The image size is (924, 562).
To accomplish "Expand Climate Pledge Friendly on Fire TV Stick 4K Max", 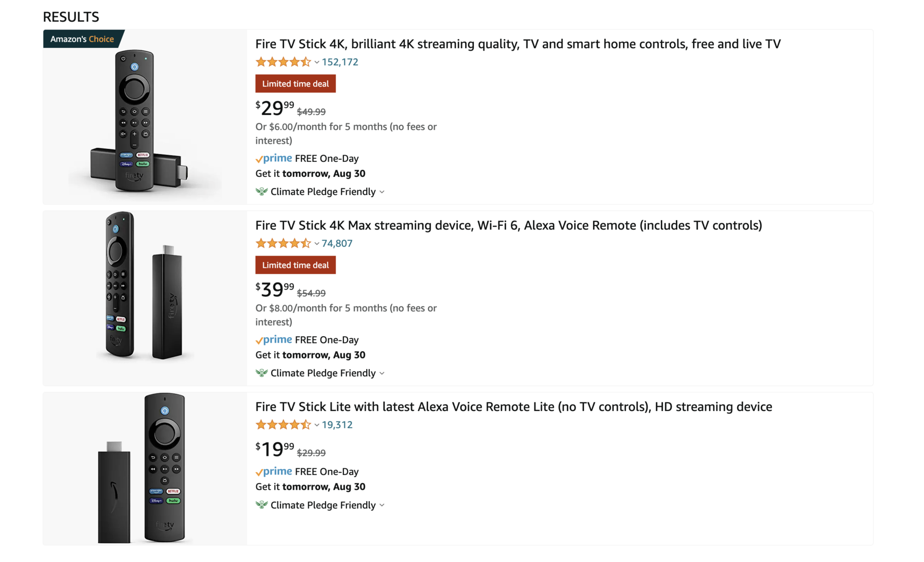I will 382,374.
